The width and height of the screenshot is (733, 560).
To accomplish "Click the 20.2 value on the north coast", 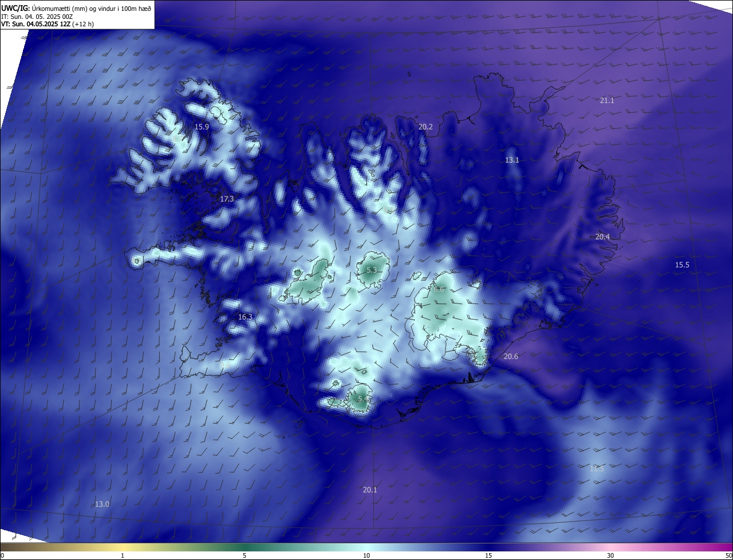I will tap(425, 127).
